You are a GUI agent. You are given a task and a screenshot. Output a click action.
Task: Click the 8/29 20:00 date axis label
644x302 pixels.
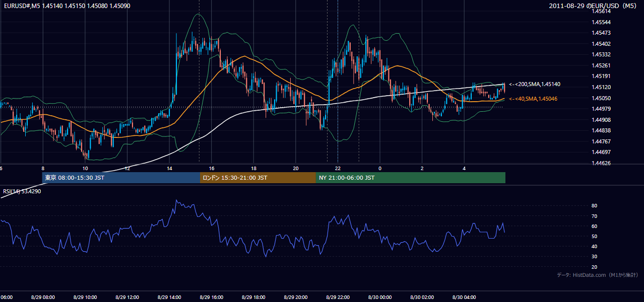pos(296,297)
